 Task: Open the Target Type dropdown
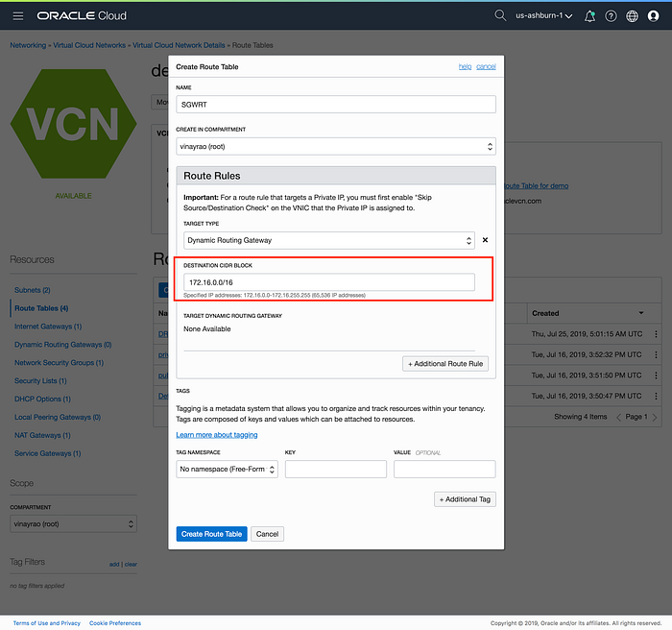pyautogui.click(x=329, y=240)
